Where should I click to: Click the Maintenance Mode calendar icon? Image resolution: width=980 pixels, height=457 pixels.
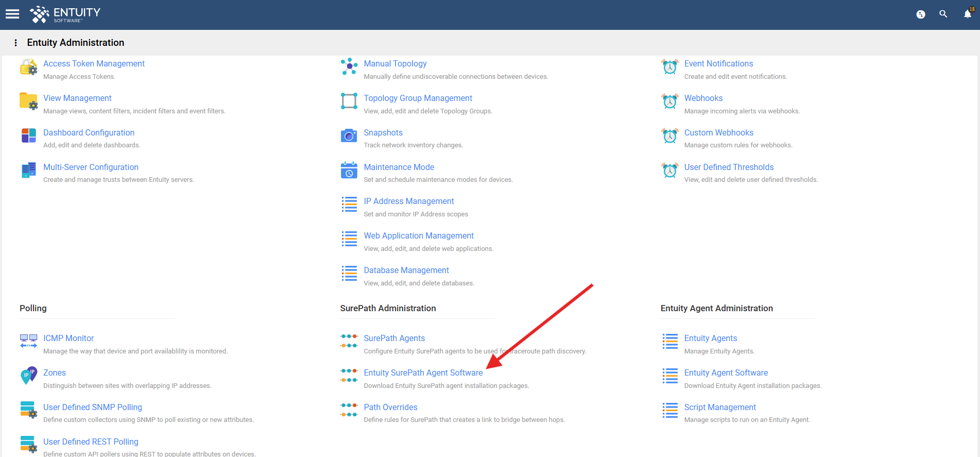(349, 170)
